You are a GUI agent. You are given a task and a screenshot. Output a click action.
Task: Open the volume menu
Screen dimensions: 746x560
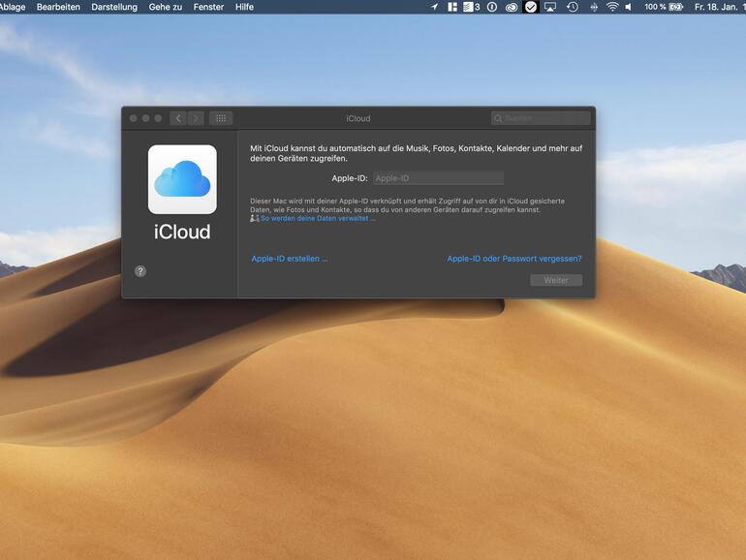tap(629, 7)
